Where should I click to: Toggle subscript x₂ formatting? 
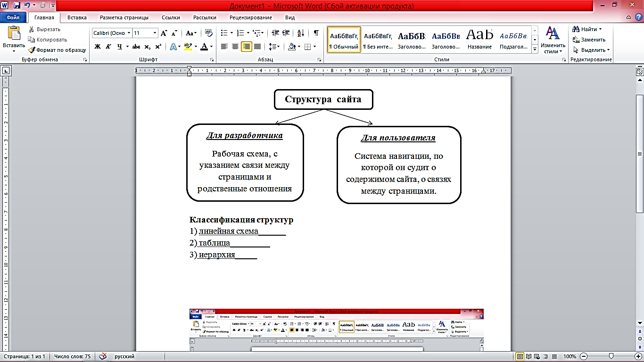point(148,47)
